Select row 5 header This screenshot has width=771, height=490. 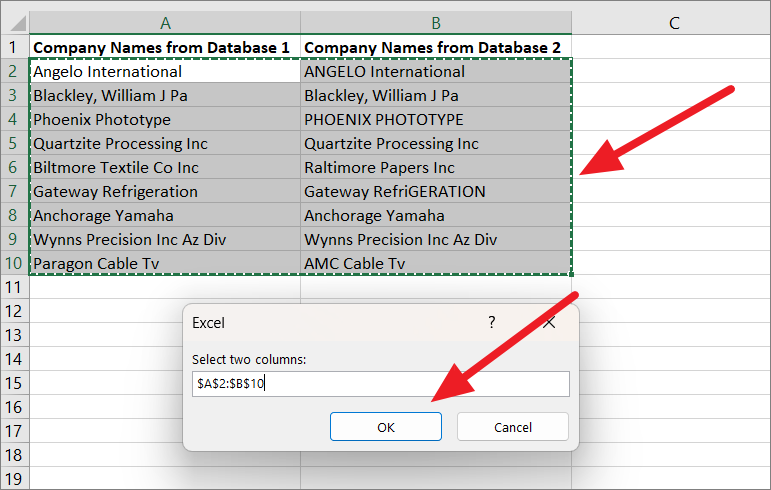13,144
